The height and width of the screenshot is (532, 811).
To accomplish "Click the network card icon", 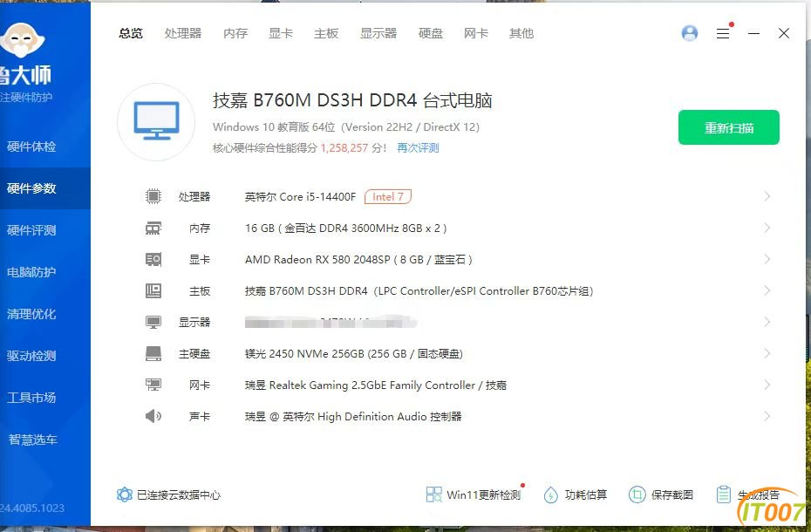I will click(x=153, y=385).
